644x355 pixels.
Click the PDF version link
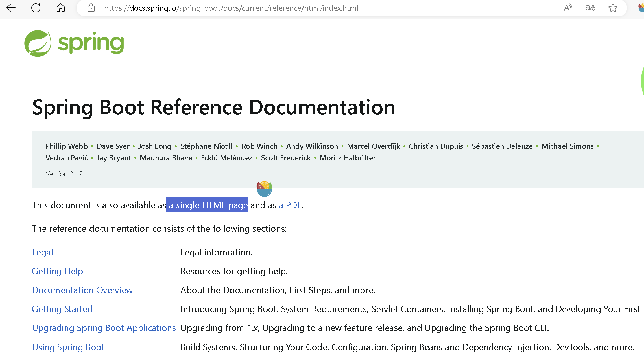click(290, 205)
